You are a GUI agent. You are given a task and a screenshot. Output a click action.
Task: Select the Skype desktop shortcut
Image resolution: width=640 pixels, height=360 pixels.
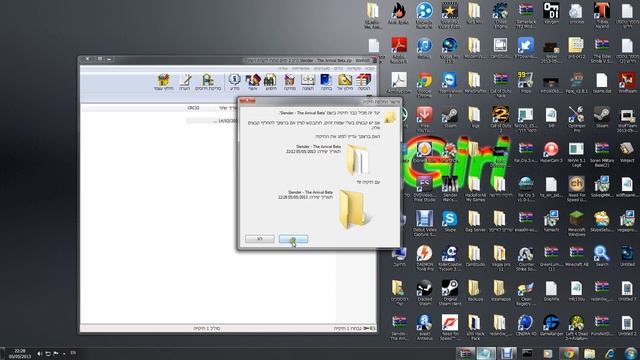(x=449, y=222)
